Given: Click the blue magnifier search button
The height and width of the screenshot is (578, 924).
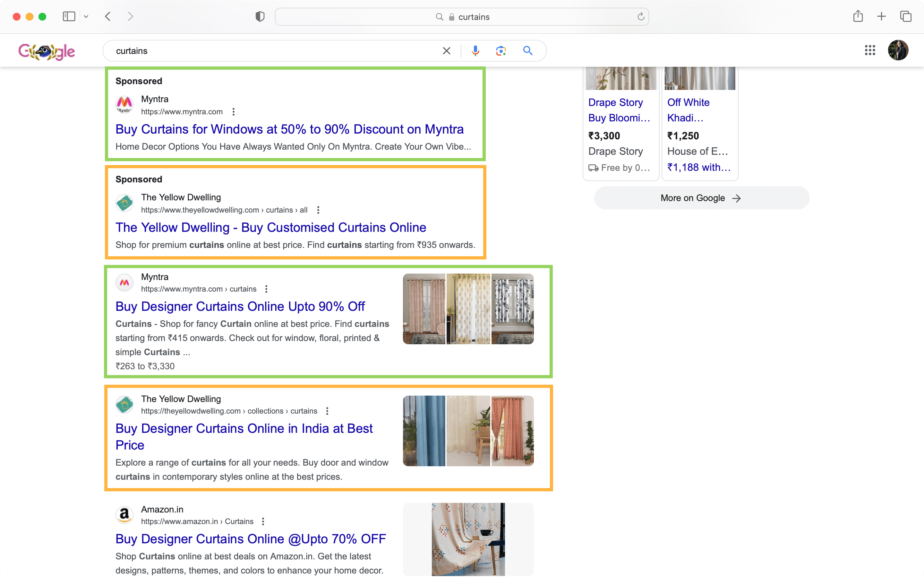Looking at the screenshot, I should point(528,50).
